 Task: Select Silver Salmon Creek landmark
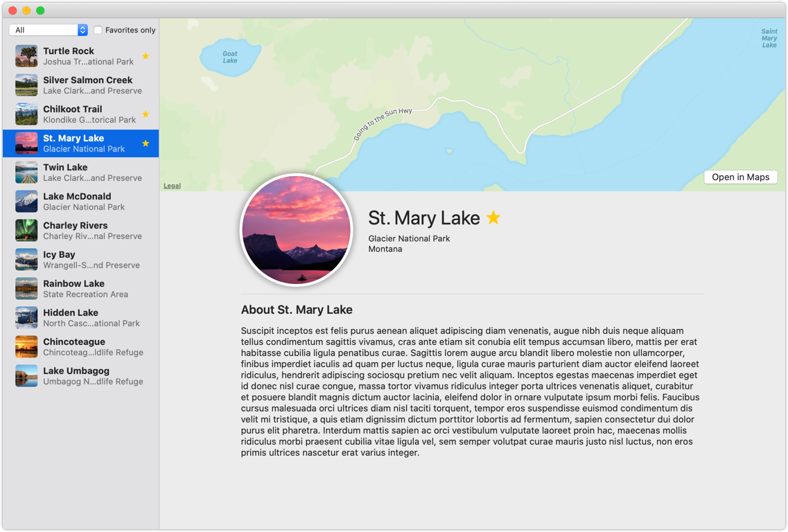point(80,85)
